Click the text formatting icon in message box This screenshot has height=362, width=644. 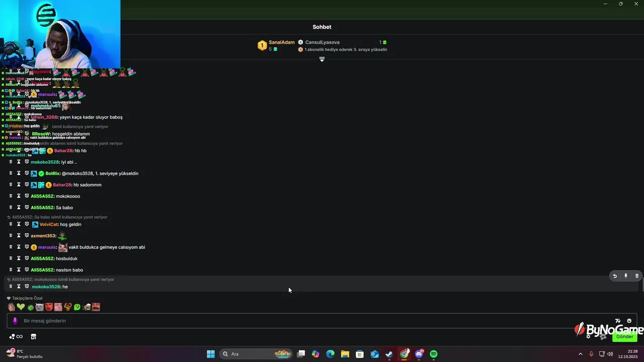[618, 321]
